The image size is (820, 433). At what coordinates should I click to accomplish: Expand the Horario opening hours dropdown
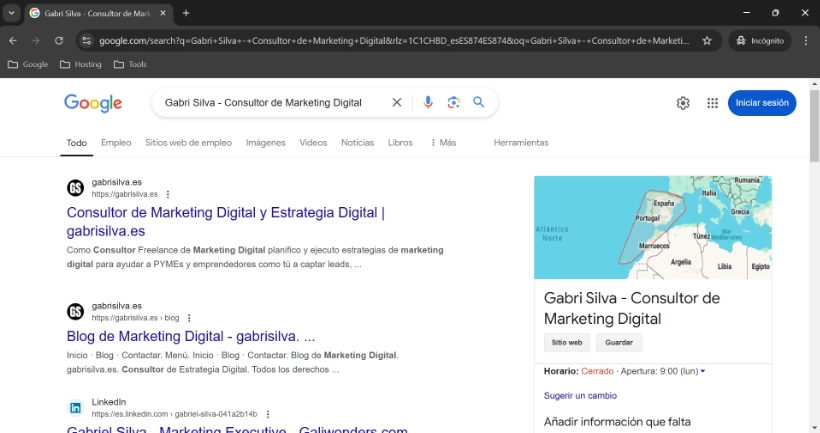(703, 371)
